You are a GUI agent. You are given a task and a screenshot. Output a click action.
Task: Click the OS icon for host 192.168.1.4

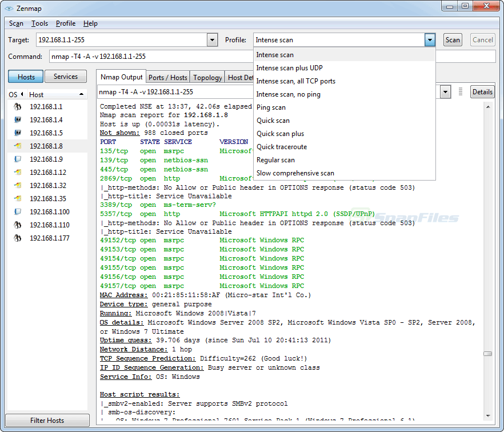(18, 120)
